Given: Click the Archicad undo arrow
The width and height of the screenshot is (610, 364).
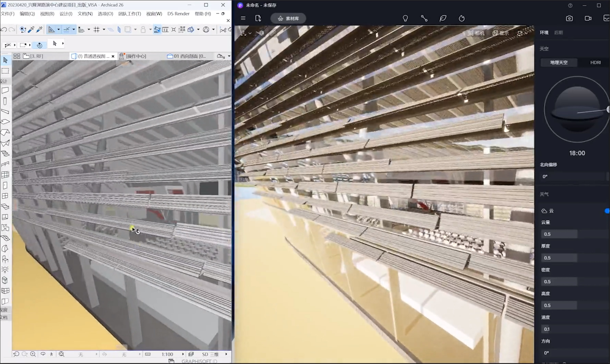Looking at the screenshot, I should point(4,30).
